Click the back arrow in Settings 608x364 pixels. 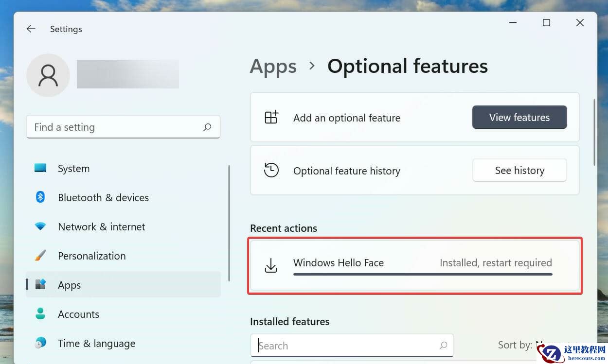[x=31, y=29]
